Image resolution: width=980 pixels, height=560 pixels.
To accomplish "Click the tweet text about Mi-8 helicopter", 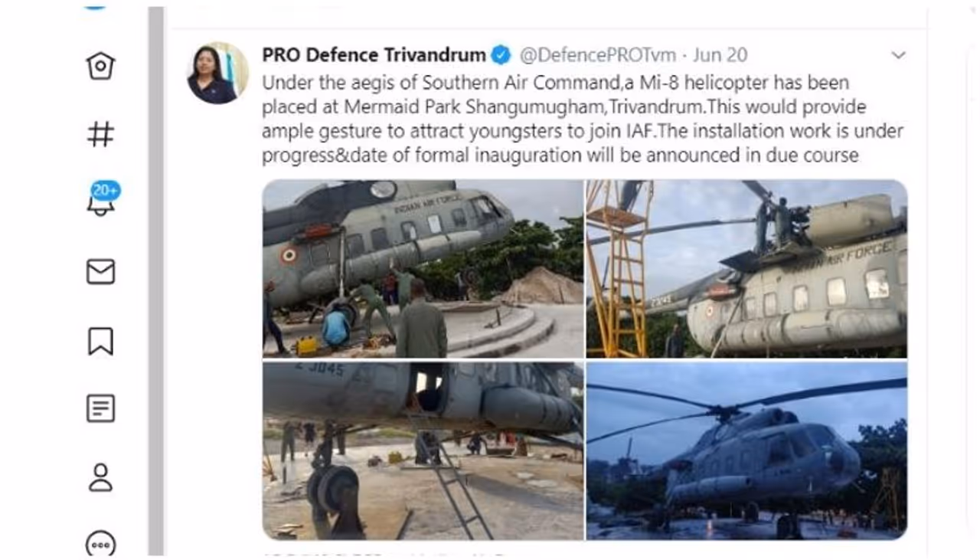I will click(583, 119).
